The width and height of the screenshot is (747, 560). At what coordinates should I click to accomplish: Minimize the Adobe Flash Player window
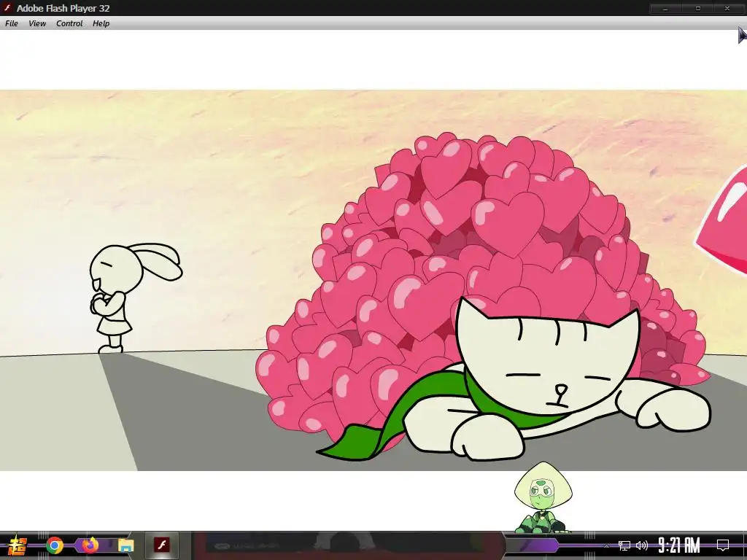click(665, 8)
